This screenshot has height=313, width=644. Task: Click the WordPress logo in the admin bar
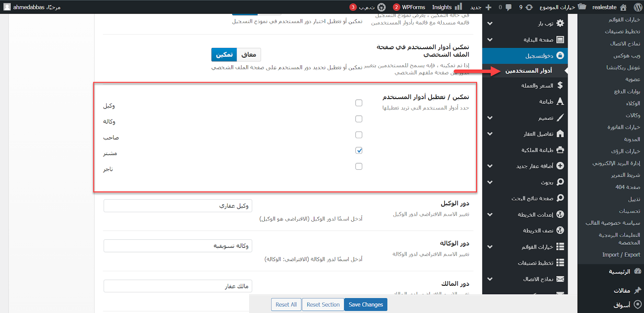tap(638, 7)
